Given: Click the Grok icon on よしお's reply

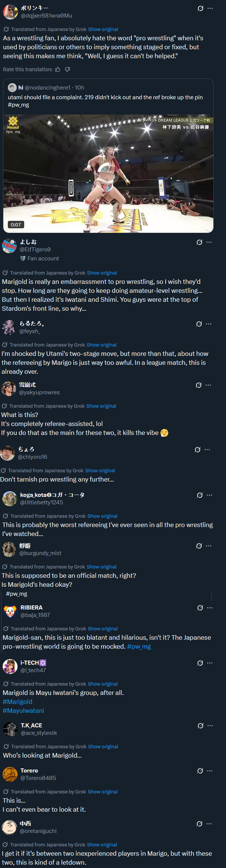Looking at the screenshot, I should tap(199, 242).
